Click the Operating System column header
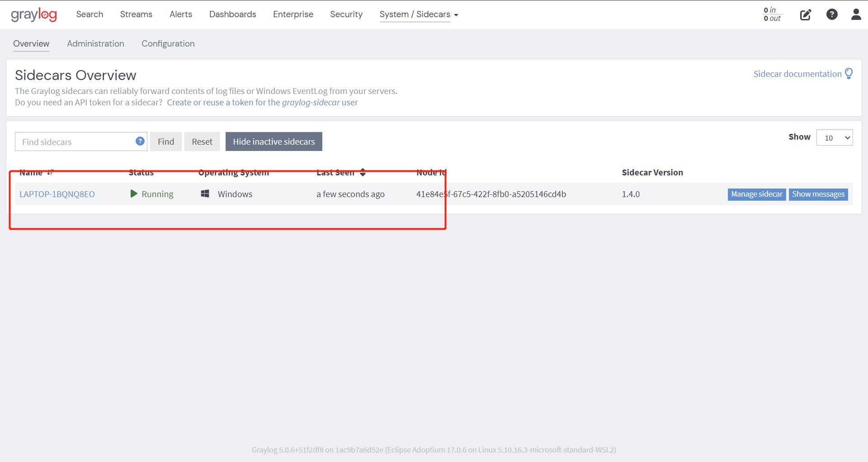The width and height of the screenshot is (868, 462). [234, 172]
